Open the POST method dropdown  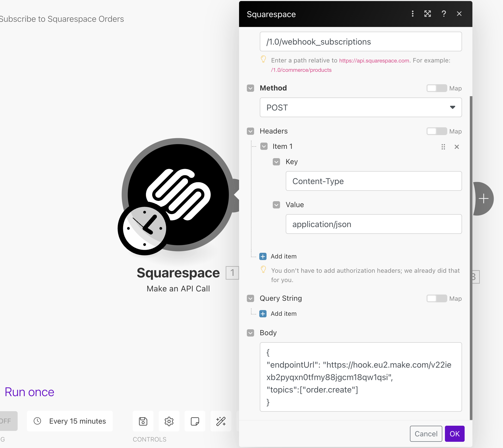[x=361, y=107]
